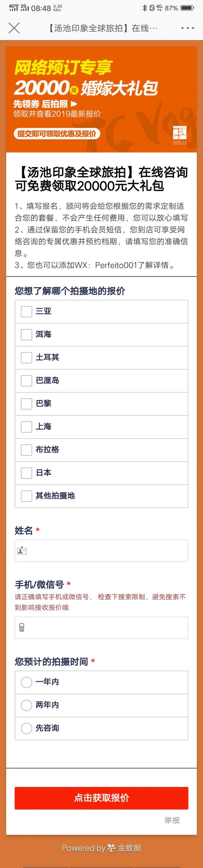
Task: Open the three-dots more options menu
Action: click(187, 28)
